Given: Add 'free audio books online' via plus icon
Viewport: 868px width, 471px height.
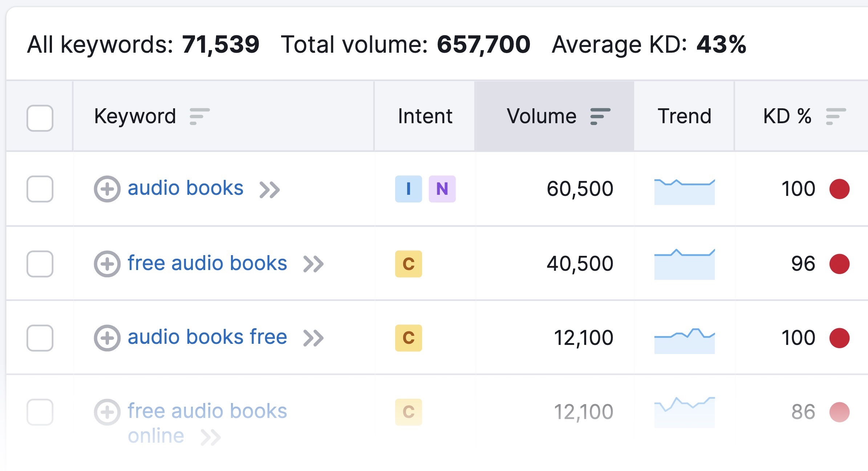Looking at the screenshot, I should point(107,412).
